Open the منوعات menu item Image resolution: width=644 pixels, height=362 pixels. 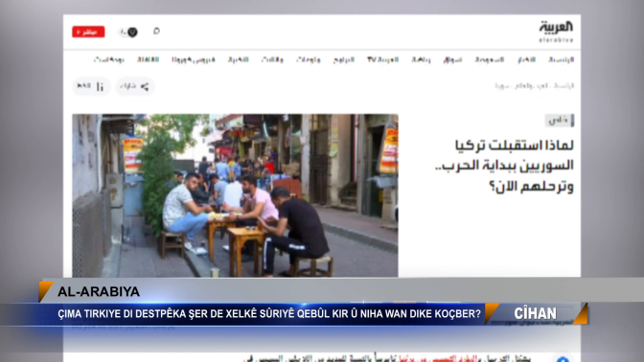click(308, 59)
